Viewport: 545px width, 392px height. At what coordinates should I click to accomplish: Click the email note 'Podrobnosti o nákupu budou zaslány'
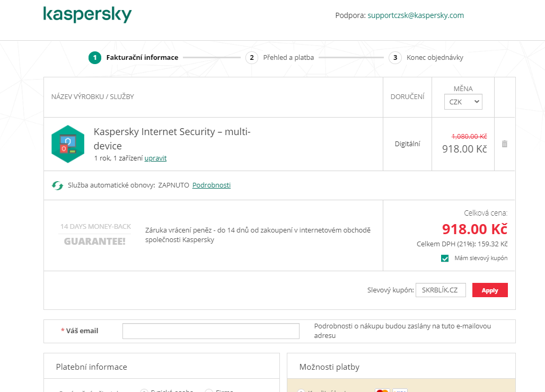[x=402, y=331]
